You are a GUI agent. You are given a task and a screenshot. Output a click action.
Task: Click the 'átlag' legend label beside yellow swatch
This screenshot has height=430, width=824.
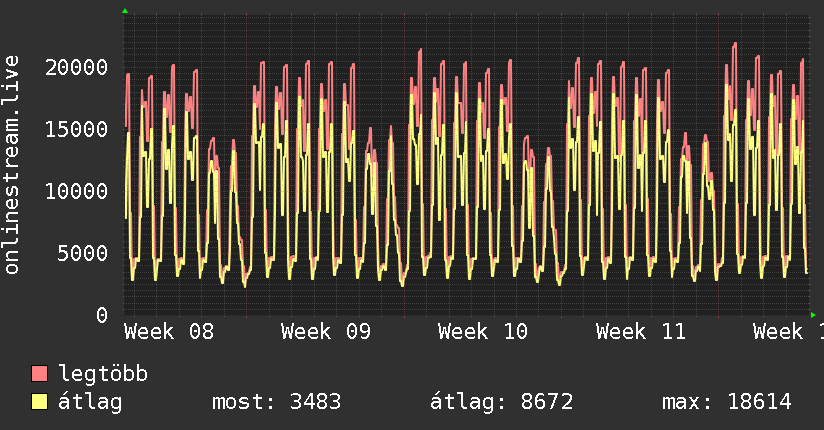point(90,402)
